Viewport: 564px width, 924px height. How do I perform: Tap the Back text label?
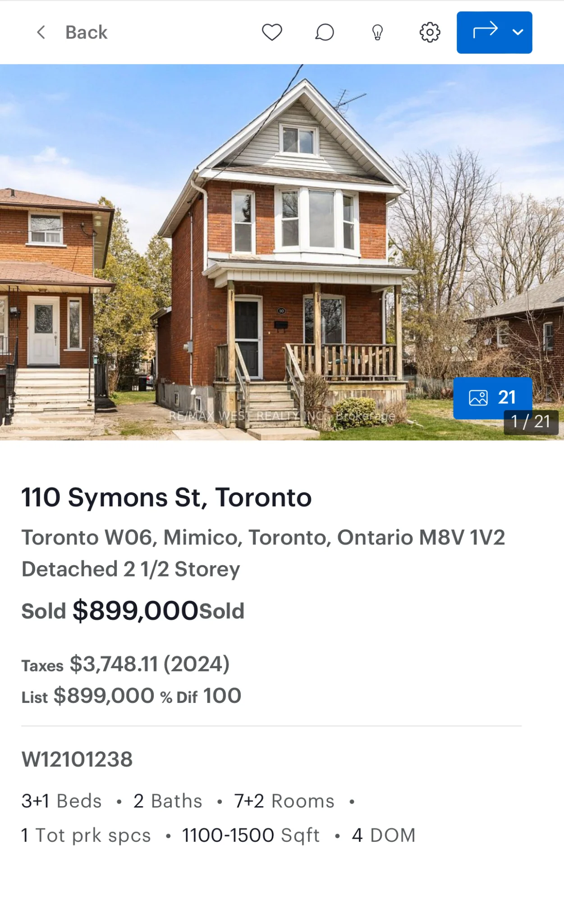86,32
